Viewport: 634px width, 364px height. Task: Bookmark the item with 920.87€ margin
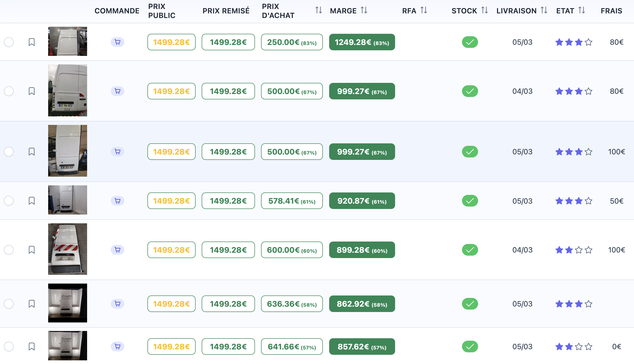point(32,201)
